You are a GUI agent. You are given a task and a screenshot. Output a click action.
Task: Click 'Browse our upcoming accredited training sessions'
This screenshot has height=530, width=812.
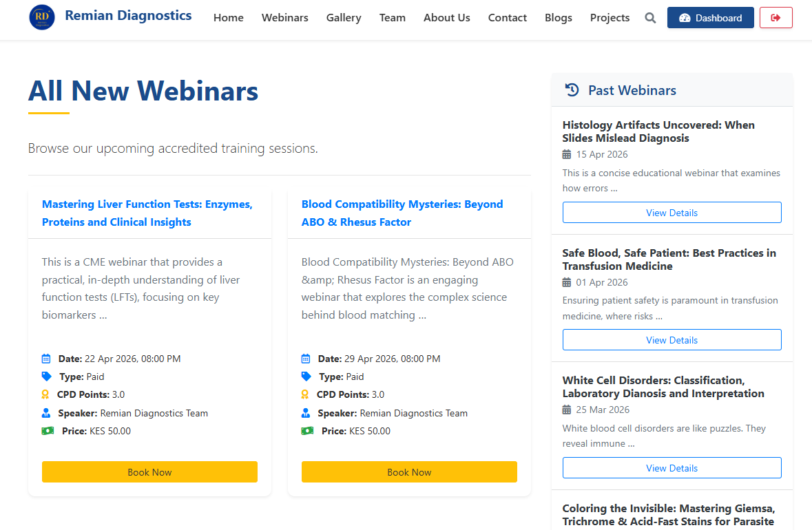pos(173,149)
